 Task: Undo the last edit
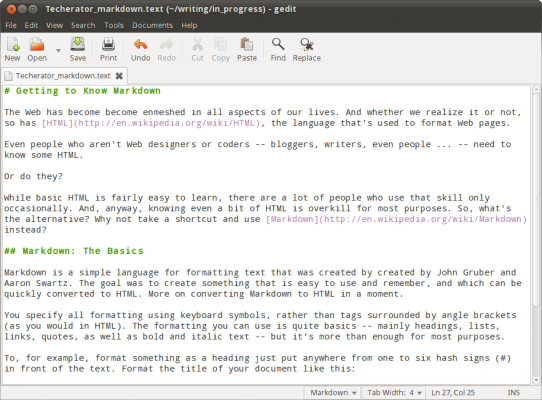[x=140, y=49]
